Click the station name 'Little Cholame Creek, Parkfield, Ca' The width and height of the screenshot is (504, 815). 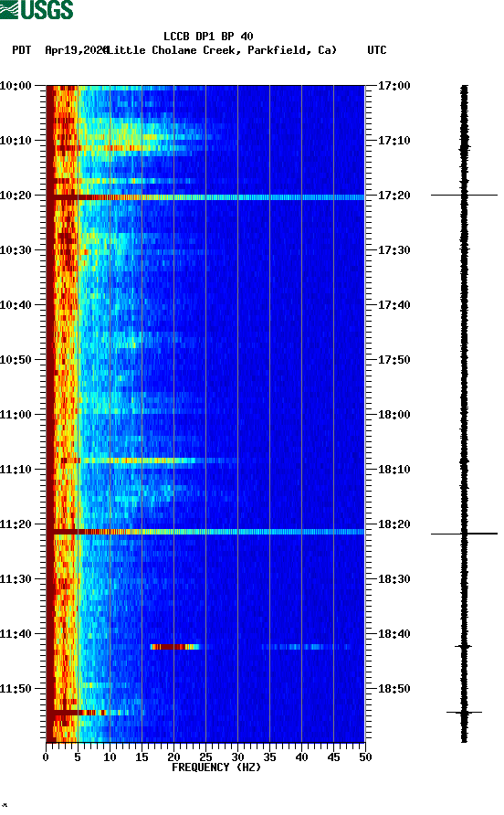[221, 50]
